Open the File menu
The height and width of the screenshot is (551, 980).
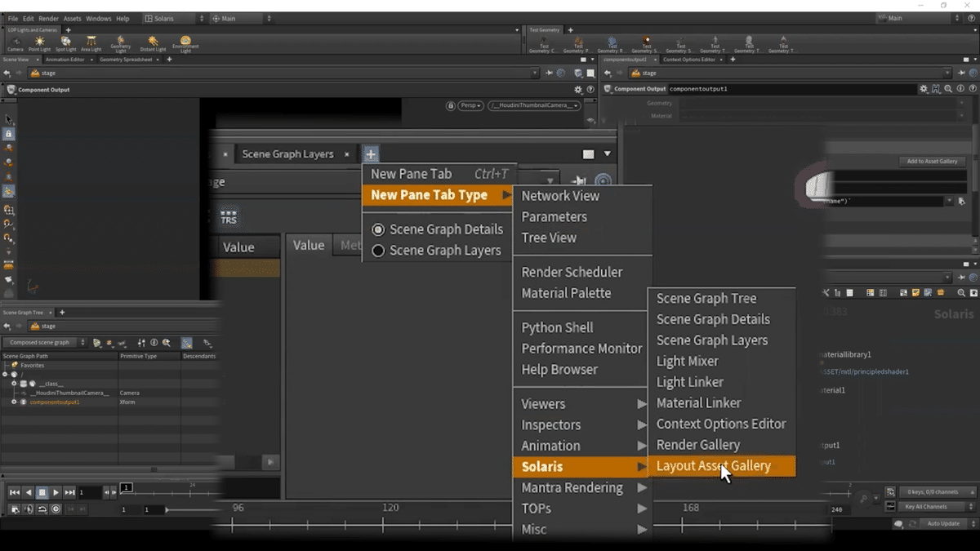pos(13,18)
